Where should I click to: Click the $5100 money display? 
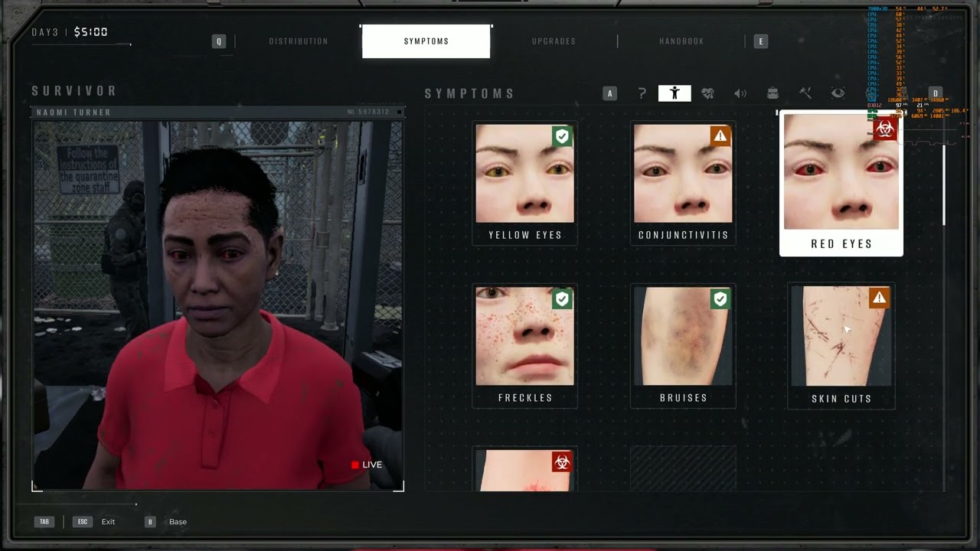click(x=90, y=32)
